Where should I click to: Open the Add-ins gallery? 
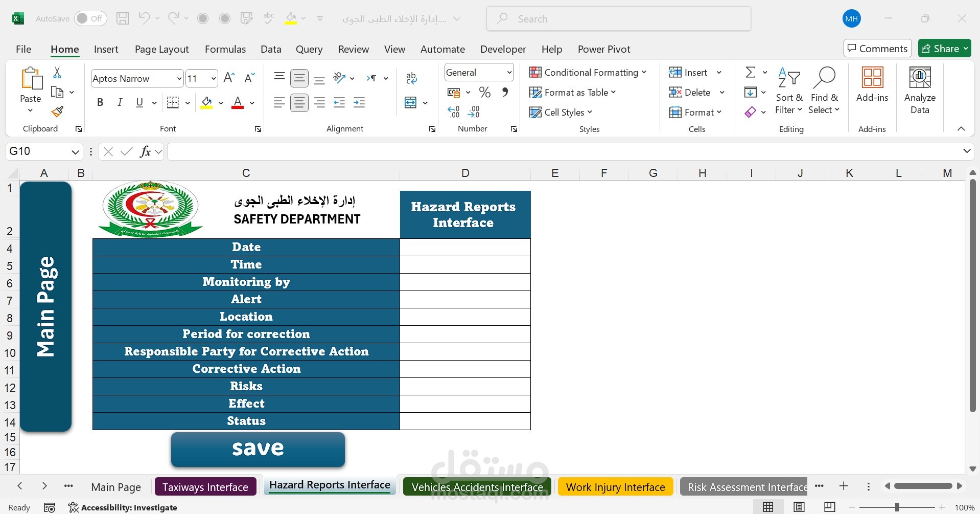pyautogui.click(x=872, y=84)
